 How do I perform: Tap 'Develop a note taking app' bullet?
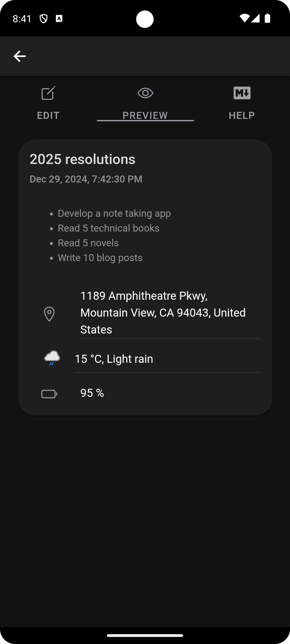pos(114,214)
